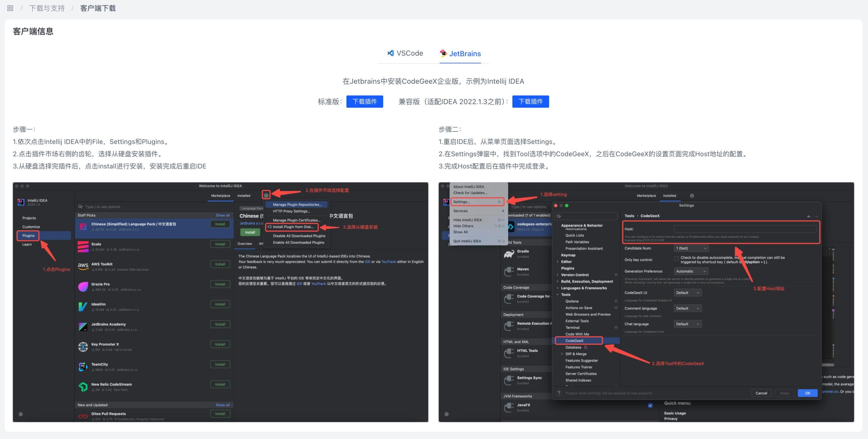The height and width of the screenshot is (439, 868).
Task: Click plugin gear icon in step-one screenshot
Action: pyautogui.click(x=266, y=195)
